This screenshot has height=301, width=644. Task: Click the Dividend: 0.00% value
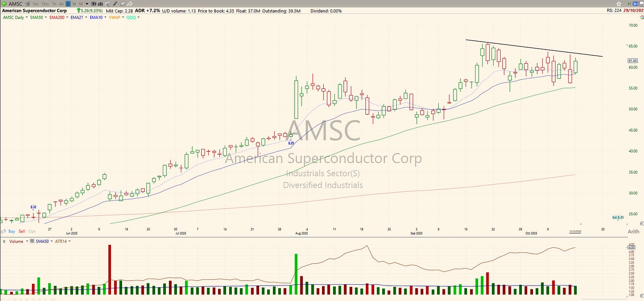(326, 11)
